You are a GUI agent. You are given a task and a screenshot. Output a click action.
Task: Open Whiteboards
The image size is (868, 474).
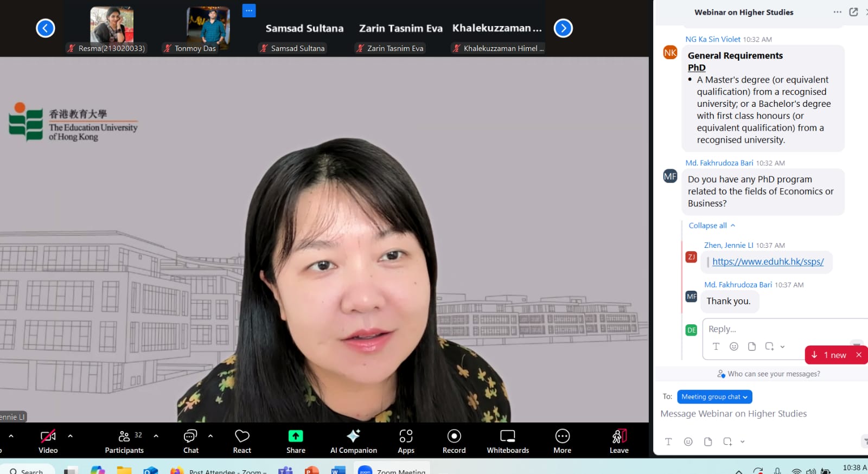click(x=508, y=441)
